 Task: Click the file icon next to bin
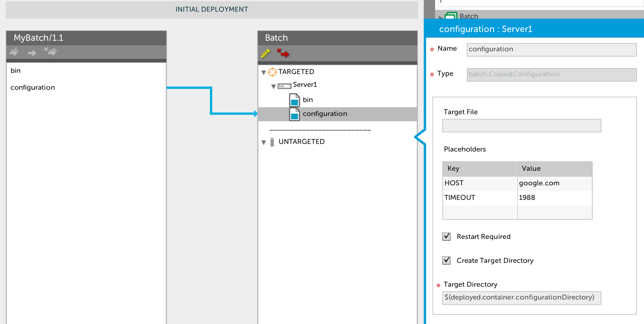click(x=294, y=100)
